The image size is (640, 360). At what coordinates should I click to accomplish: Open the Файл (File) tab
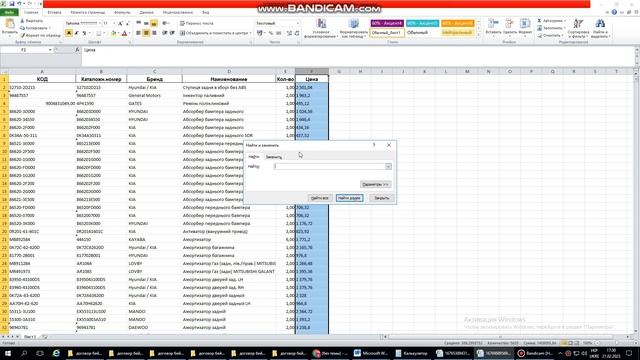click(x=9, y=13)
